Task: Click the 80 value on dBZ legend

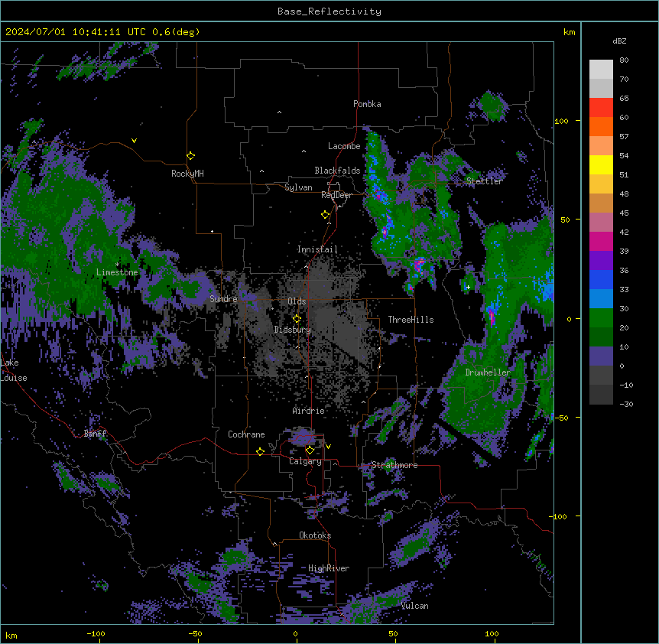Action: 624,60
